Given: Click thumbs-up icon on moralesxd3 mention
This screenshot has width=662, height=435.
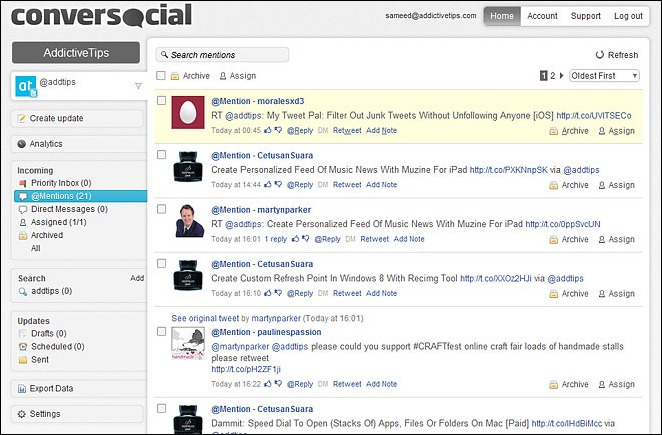Looking at the screenshot, I should [268, 130].
